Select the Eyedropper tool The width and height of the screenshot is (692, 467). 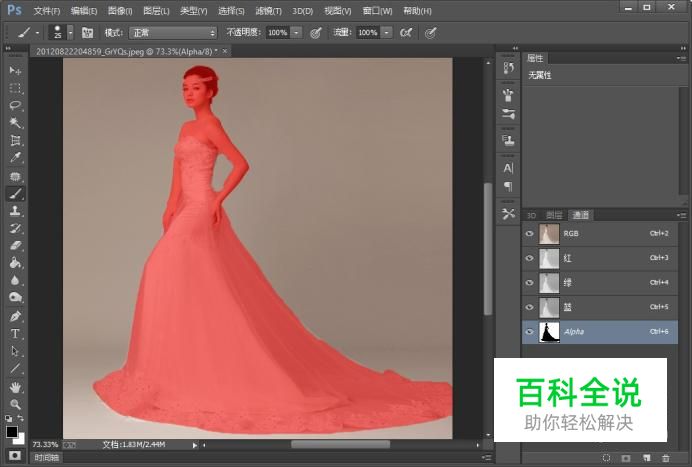(15, 158)
